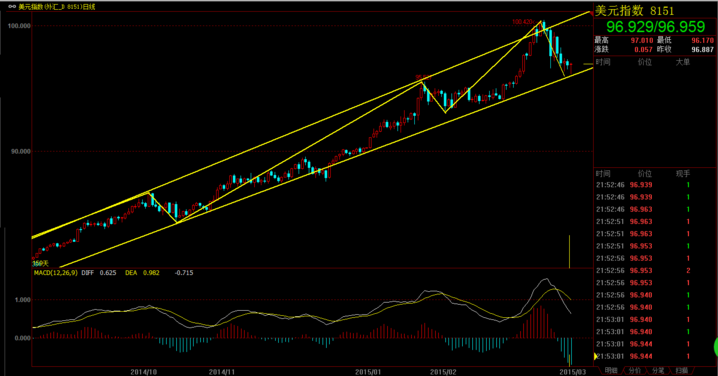Select the 分笔 tab

pyautogui.click(x=658, y=371)
